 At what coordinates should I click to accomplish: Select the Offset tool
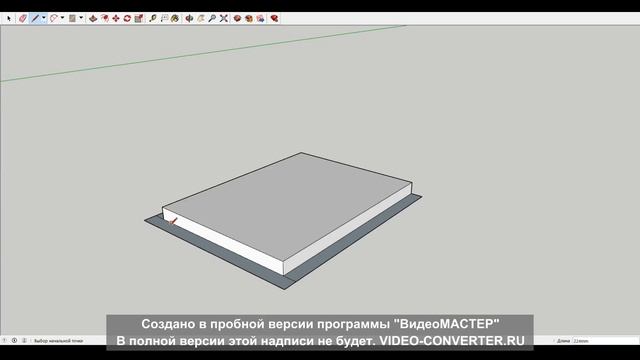click(x=104, y=18)
